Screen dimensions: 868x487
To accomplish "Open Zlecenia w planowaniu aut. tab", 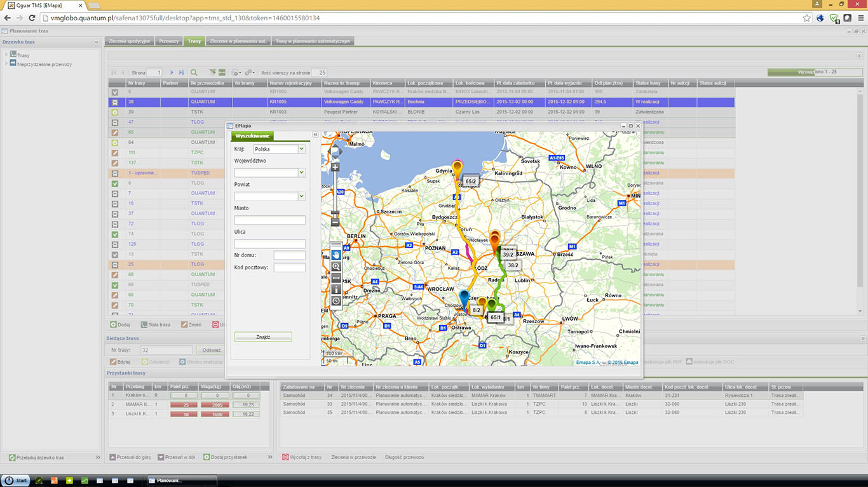I will (238, 41).
